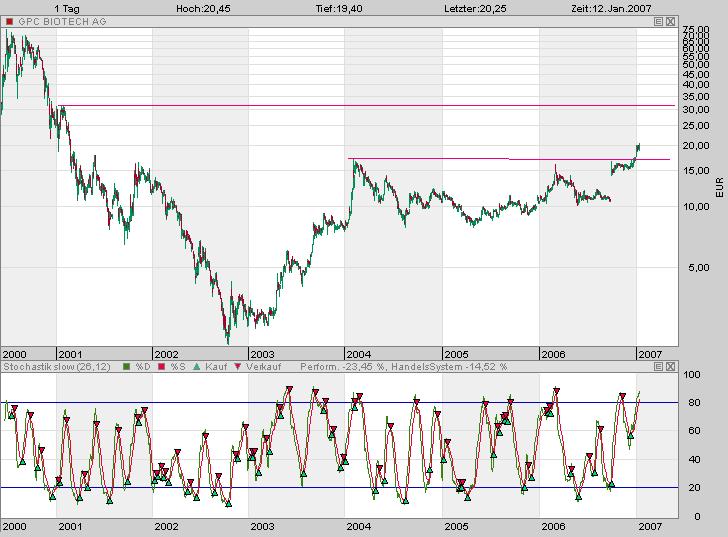The image size is (728, 537).
Task: Click 2007 on the price chart time axis
Action: point(650,355)
